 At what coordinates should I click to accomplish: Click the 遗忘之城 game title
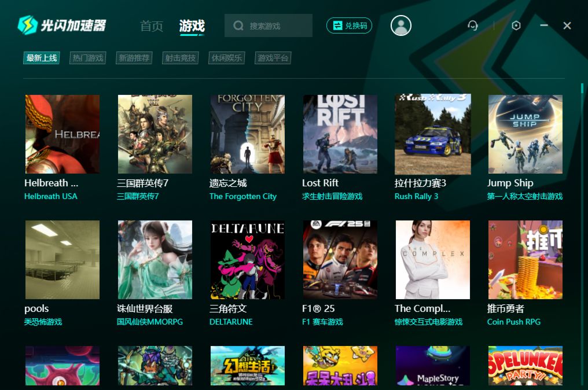point(228,183)
